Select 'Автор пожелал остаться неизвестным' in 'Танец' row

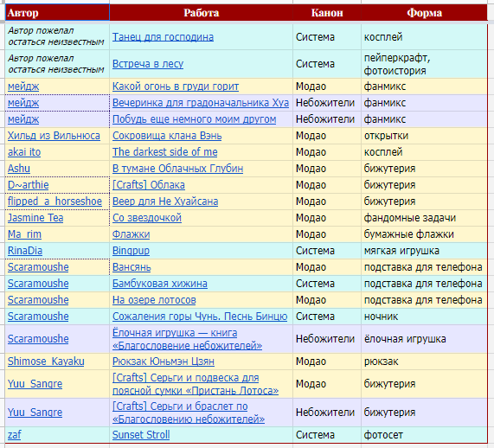tap(57, 36)
